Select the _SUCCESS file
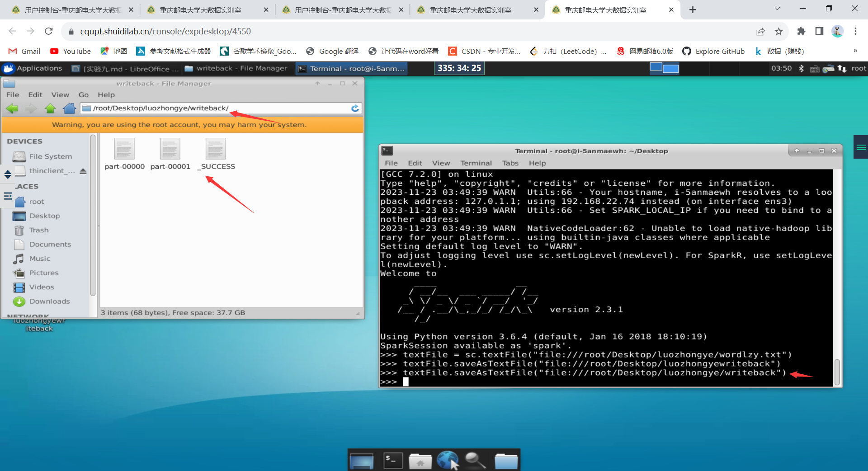Screen dimensions: 868x471 pos(216,154)
